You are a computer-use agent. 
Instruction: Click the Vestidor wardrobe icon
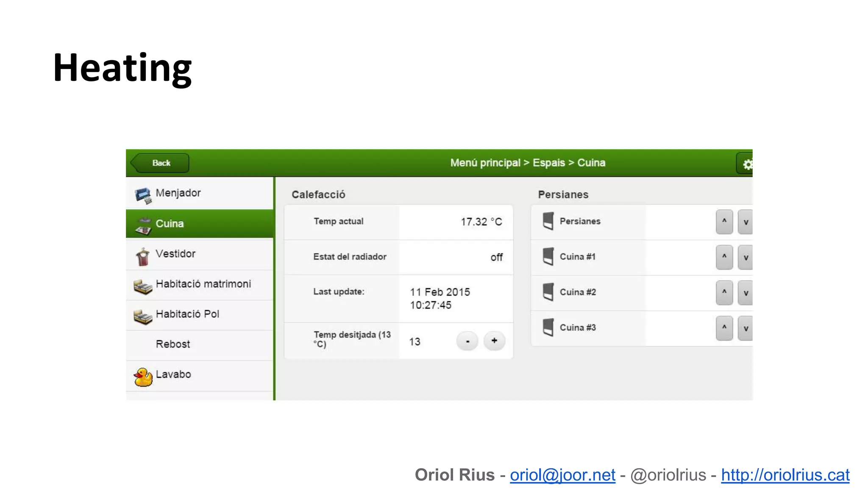pos(143,256)
